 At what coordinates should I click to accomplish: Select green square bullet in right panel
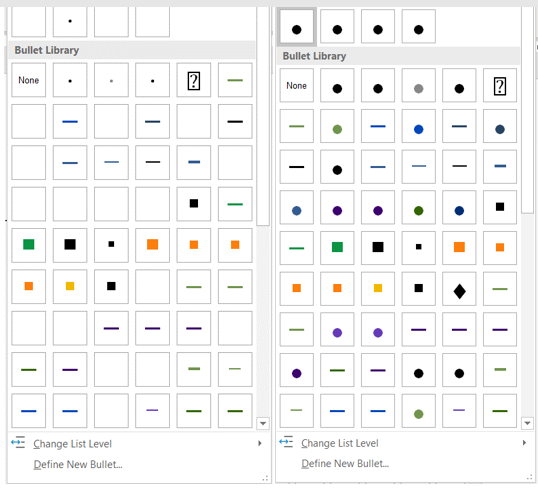point(337,248)
